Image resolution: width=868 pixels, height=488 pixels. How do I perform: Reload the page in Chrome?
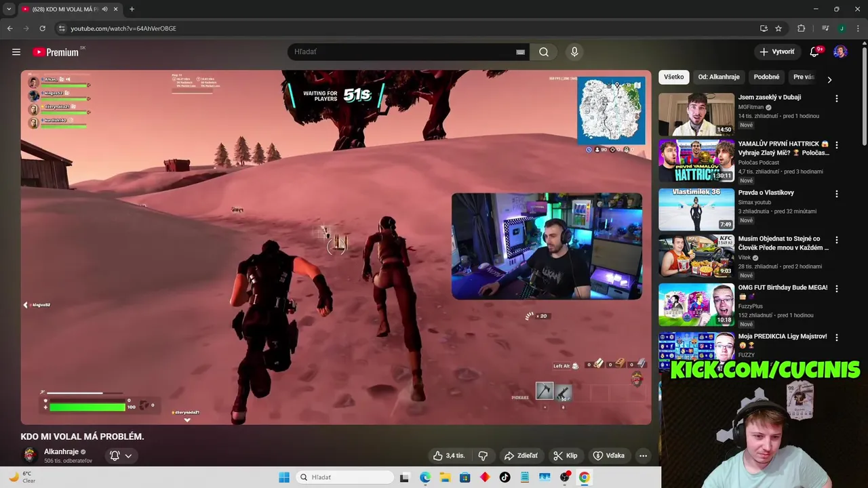click(42, 28)
